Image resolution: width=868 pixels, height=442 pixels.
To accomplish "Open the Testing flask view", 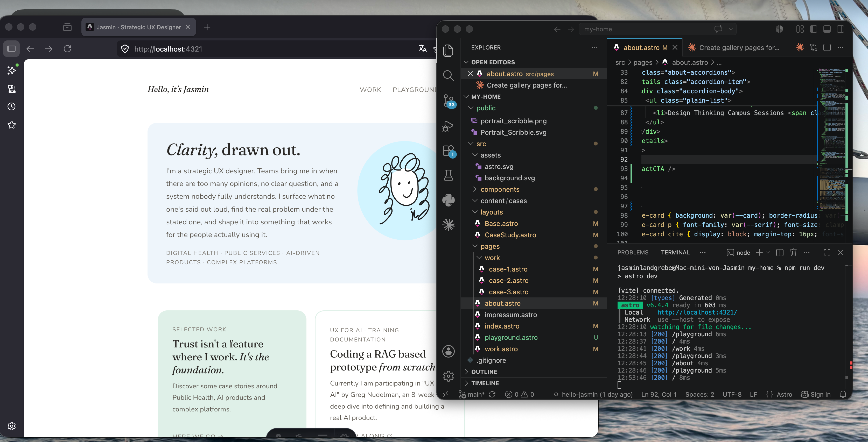I will (x=448, y=175).
